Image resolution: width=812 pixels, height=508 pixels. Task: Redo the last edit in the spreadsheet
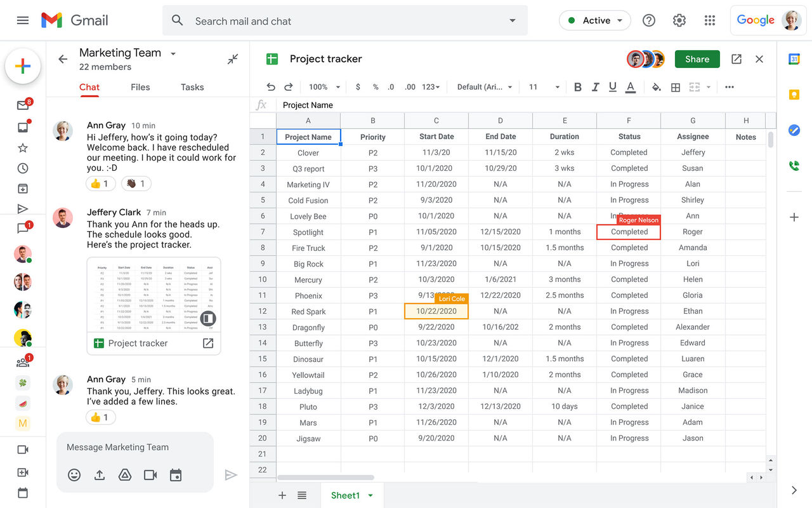(x=289, y=87)
